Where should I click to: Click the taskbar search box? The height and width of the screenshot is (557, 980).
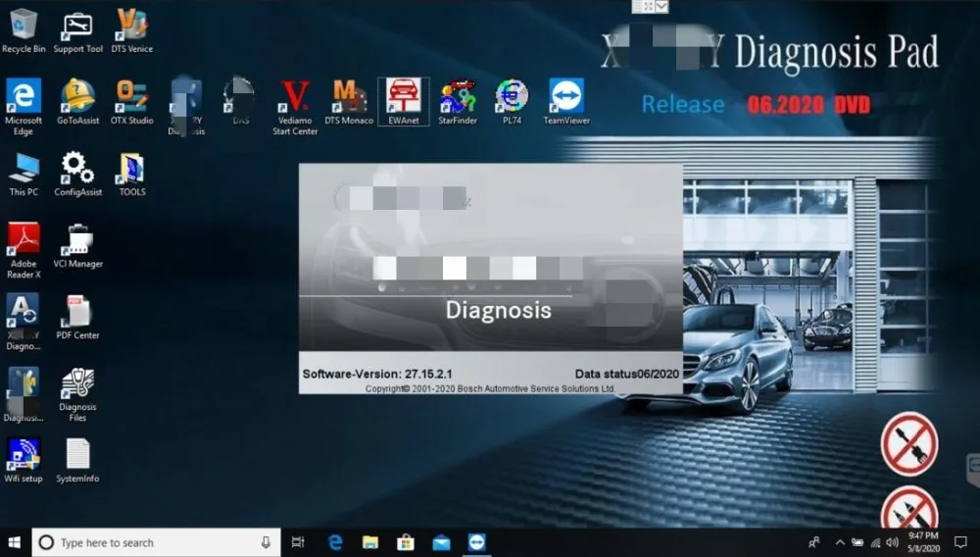point(156,542)
